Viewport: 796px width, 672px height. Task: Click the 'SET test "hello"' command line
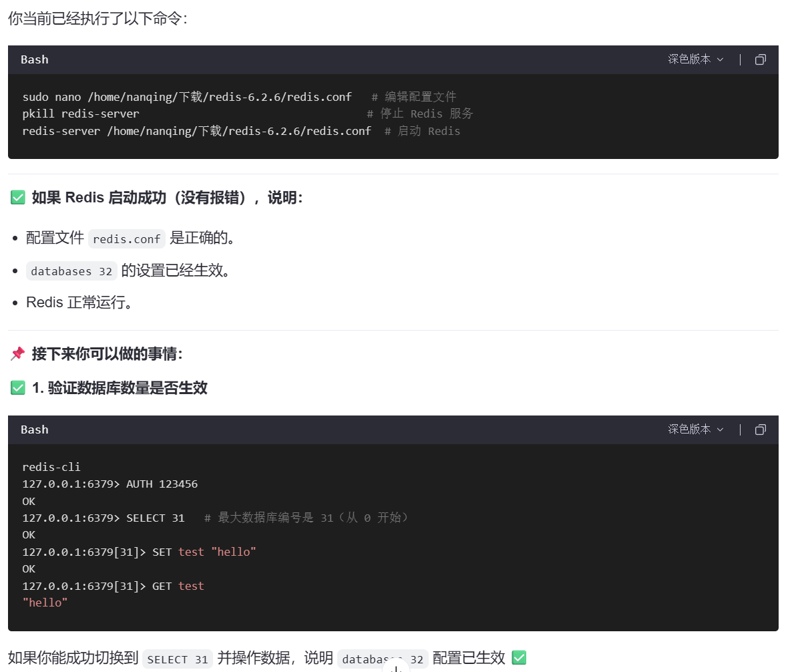tap(139, 552)
